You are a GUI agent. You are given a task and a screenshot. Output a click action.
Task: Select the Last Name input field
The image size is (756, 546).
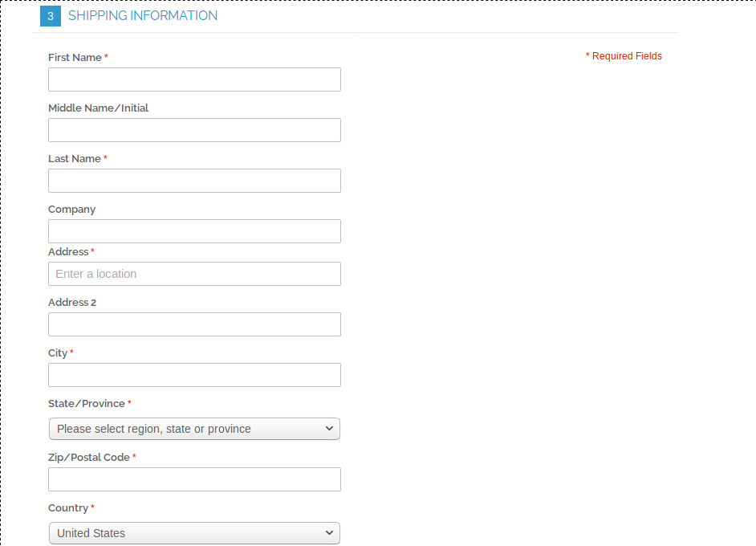coord(194,181)
